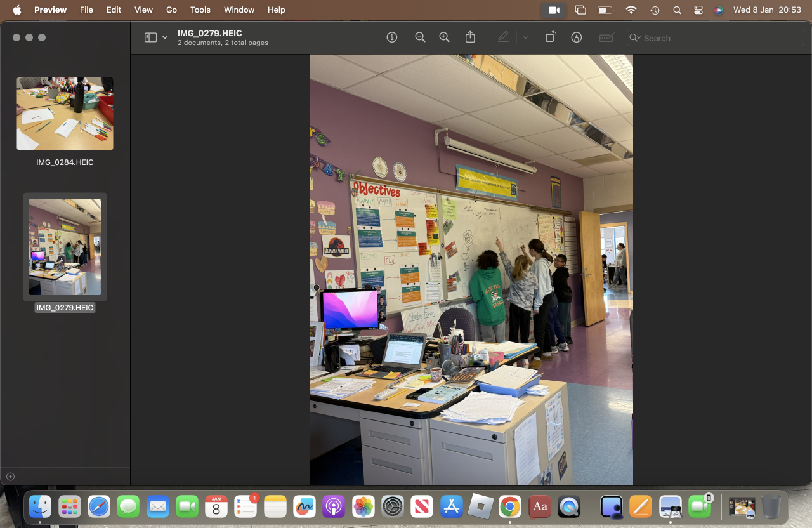Click the Preview icon in the Dock
The image size is (812, 528).
pyautogui.click(x=671, y=506)
